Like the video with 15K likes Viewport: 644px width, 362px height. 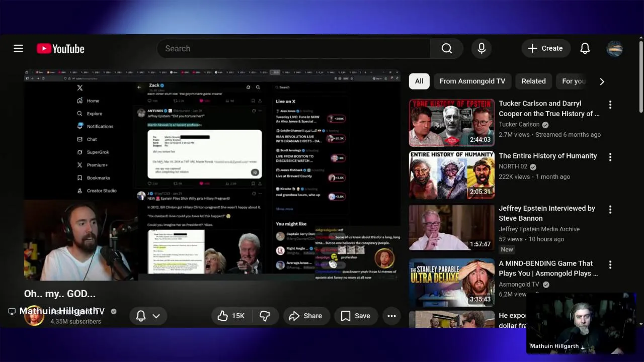231,316
